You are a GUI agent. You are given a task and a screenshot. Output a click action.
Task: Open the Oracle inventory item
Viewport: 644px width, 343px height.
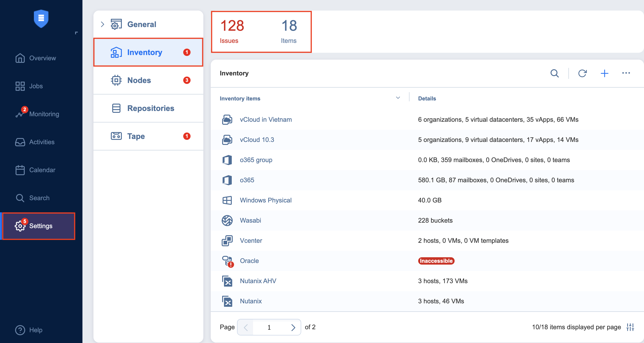tap(249, 261)
